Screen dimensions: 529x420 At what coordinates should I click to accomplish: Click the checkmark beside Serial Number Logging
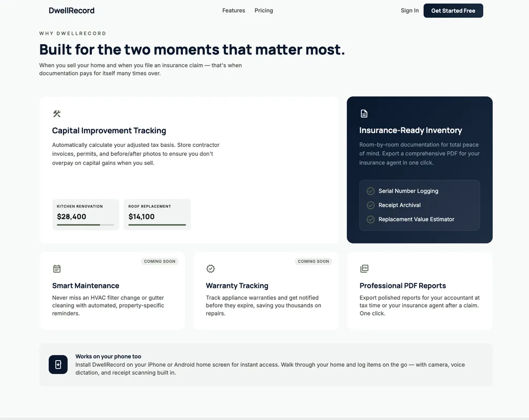coord(370,191)
